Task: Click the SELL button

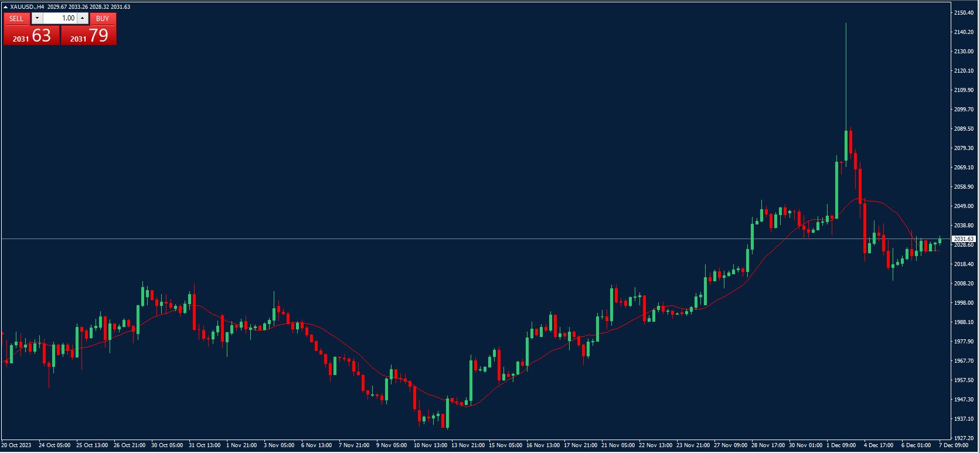Action: [x=16, y=19]
